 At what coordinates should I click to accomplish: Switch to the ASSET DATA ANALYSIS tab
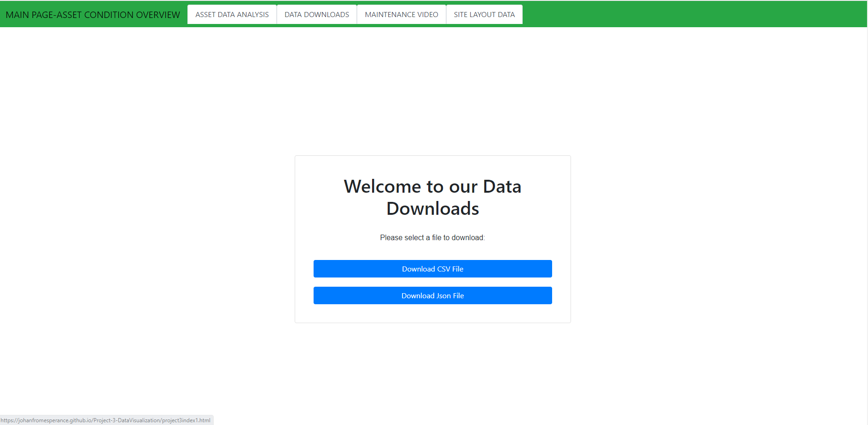tap(232, 14)
